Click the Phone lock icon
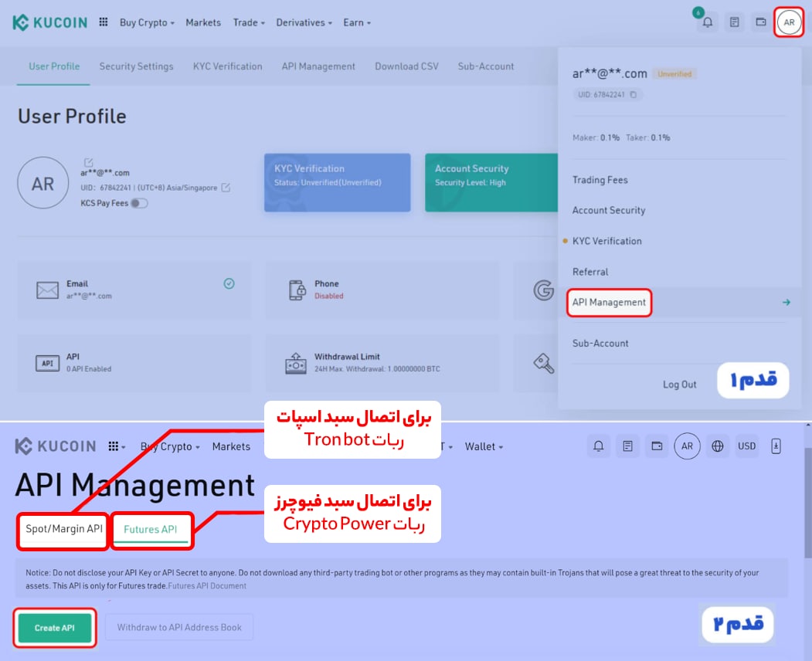The width and height of the screenshot is (812, 661). pos(297,290)
